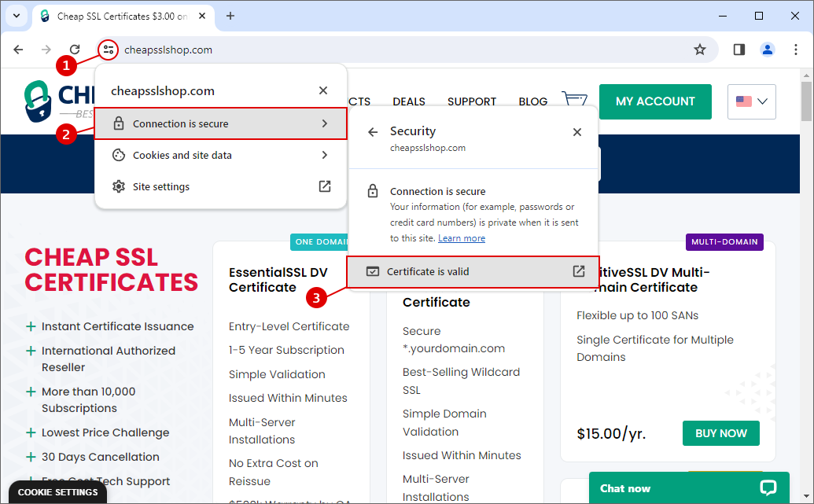Open the SUPPORT menu item

click(472, 101)
